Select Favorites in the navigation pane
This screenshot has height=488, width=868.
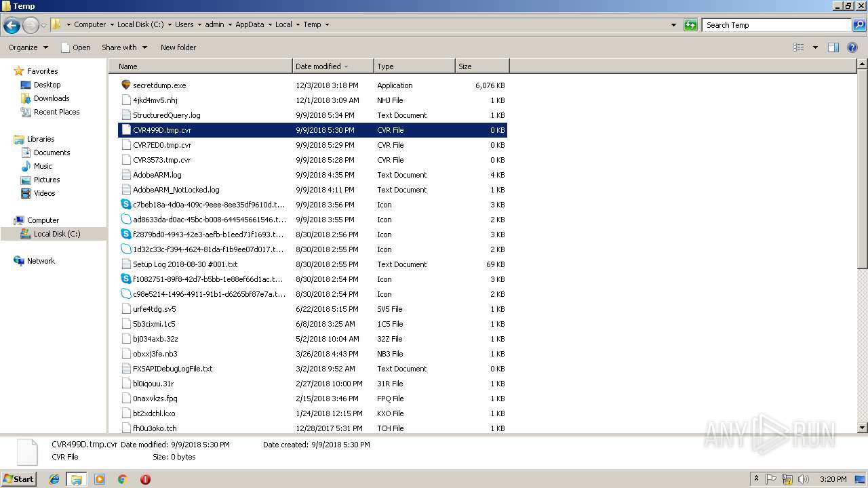point(42,71)
